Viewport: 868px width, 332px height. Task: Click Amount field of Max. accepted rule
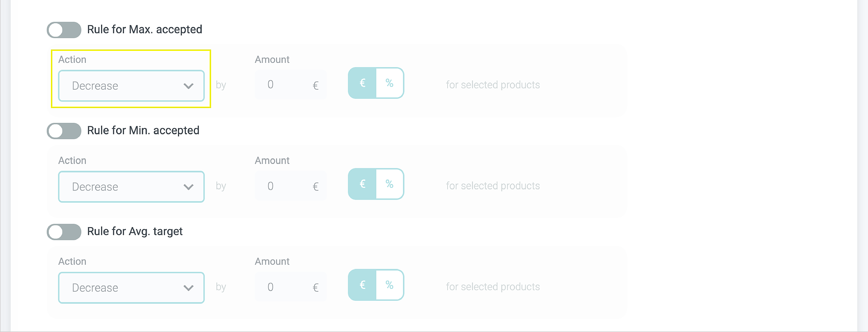287,85
